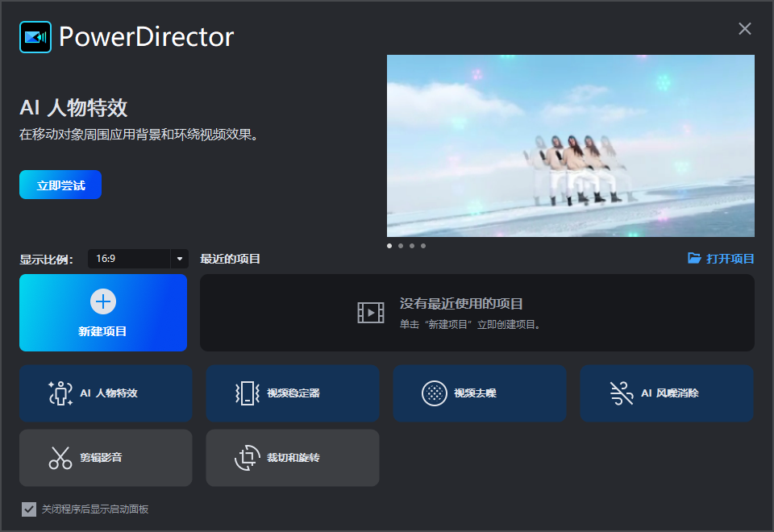Click the AI body effects preview image
Screen dimensions: 774x532
click(x=571, y=146)
